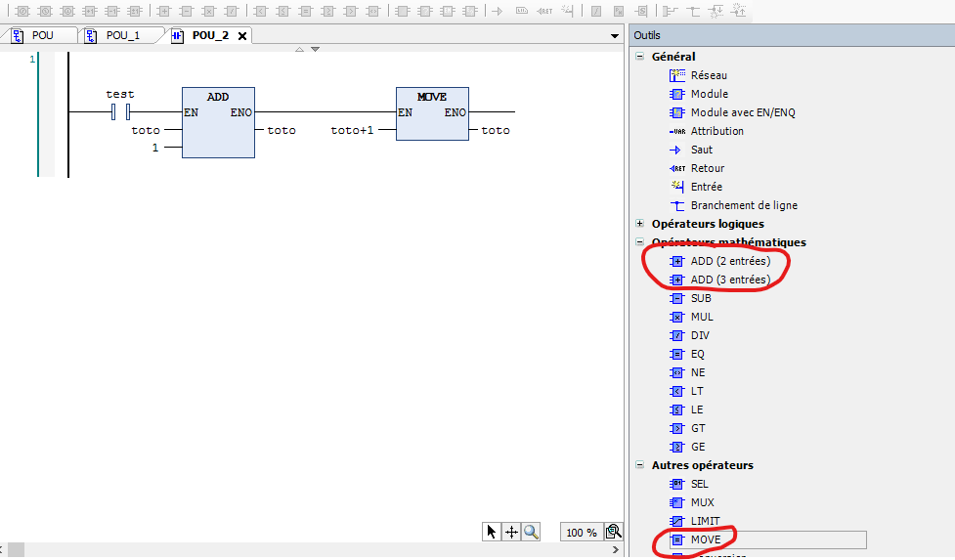Open the zoom settings icon beside 100 %
Screen dimensions: 955x560
(x=613, y=532)
